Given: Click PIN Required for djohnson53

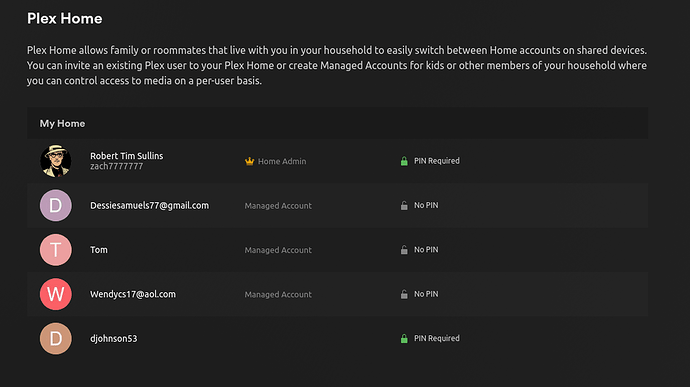Looking at the screenshot, I should pos(437,339).
